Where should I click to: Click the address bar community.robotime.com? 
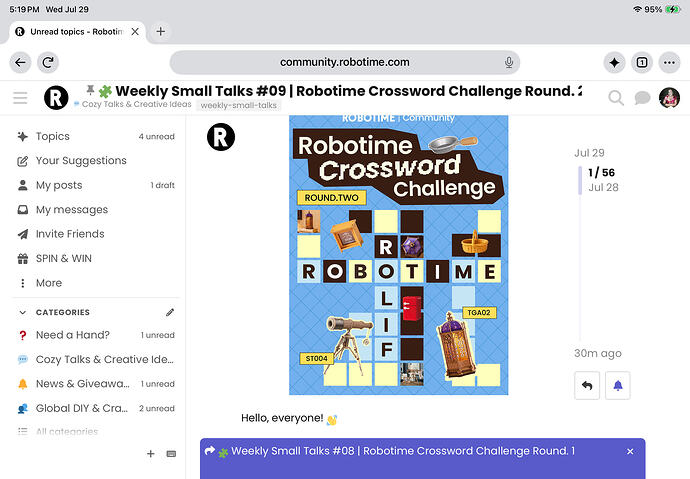pos(345,62)
